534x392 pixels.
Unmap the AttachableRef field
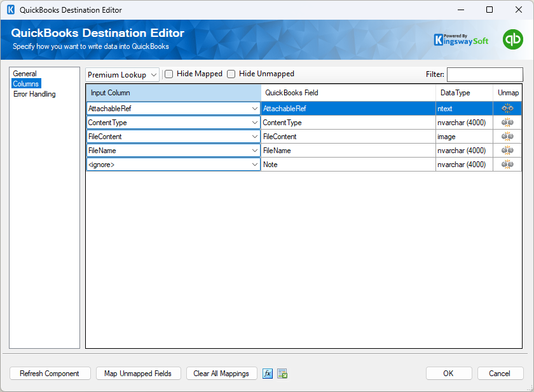pyautogui.click(x=507, y=109)
